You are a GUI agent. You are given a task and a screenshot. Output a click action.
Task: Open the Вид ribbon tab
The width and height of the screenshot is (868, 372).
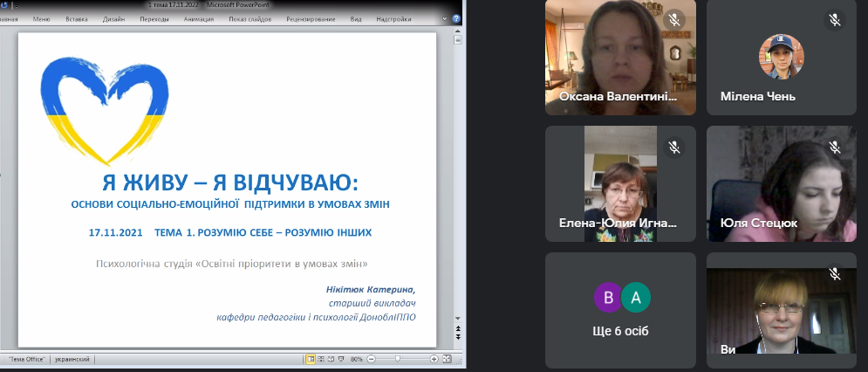click(x=356, y=19)
